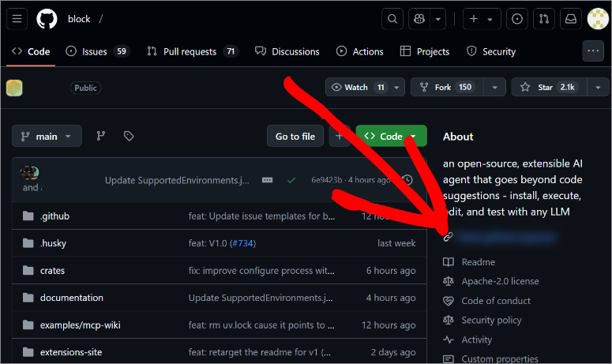Open the examples/mcp-wiki folder
The width and height of the screenshot is (612, 364).
80,325
